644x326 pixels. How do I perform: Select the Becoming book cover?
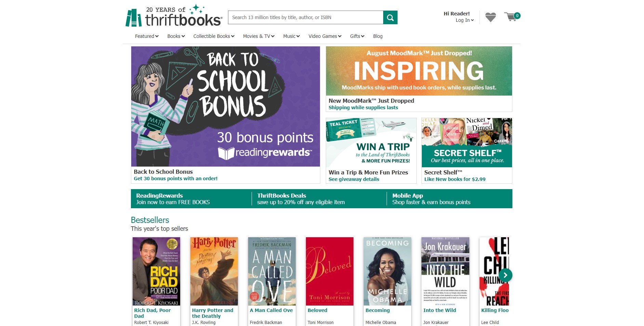[387, 271]
